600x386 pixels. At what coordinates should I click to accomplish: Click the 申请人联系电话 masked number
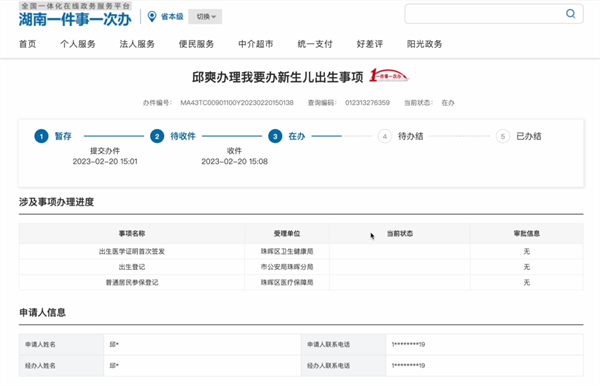click(x=408, y=344)
